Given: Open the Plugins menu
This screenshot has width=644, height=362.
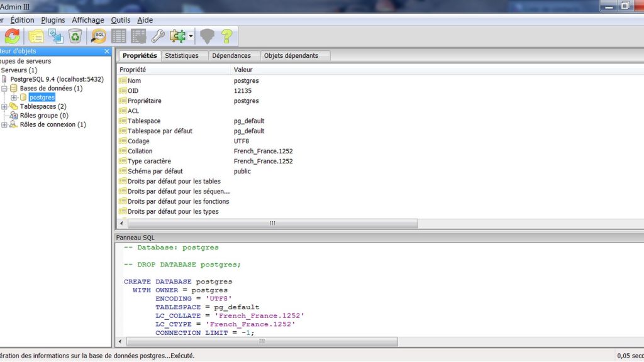Looking at the screenshot, I should pos(53,19).
